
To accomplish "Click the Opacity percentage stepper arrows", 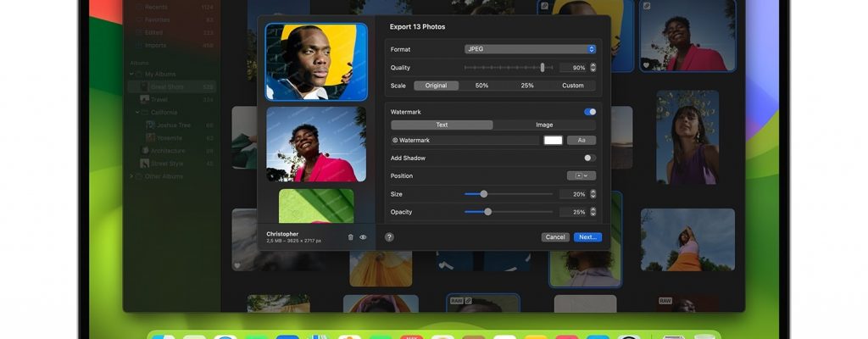I will click(593, 212).
